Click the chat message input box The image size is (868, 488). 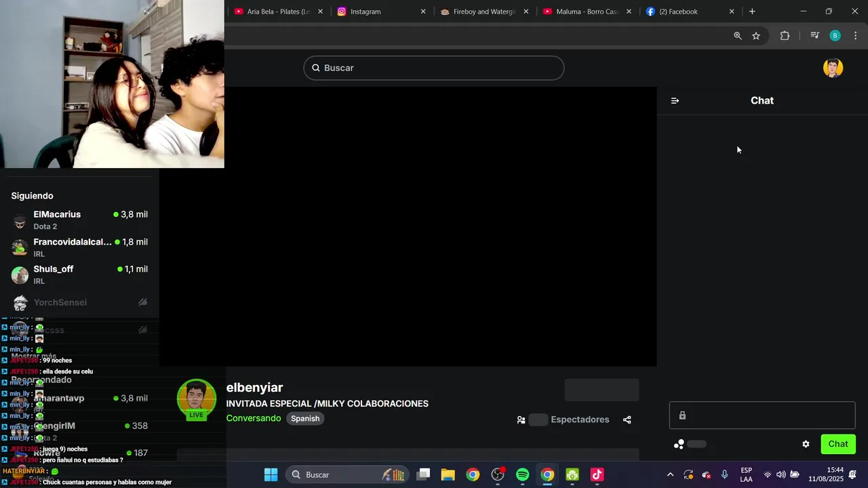(x=762, y=415)
